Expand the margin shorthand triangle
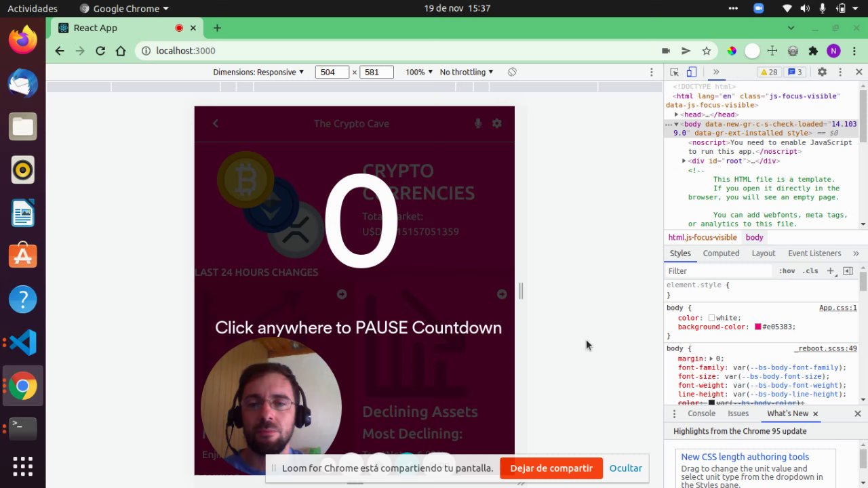The image size is (868, 488). [x=711, y=359]
